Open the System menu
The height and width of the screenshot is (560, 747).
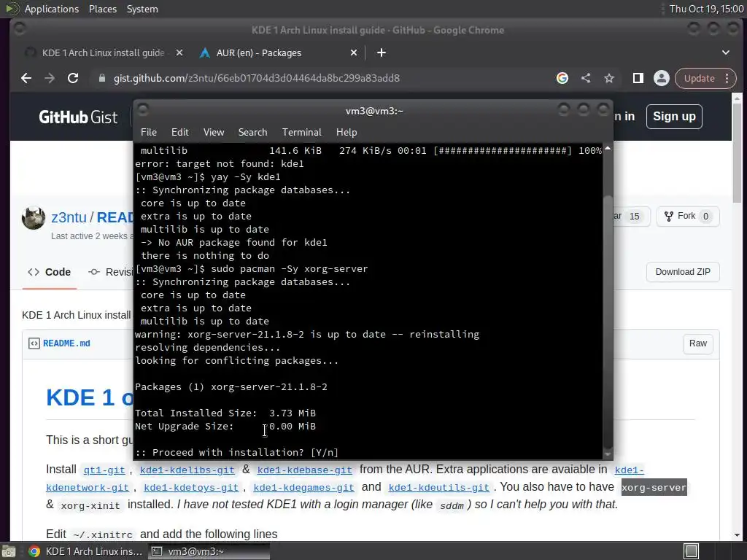[142, 9]
